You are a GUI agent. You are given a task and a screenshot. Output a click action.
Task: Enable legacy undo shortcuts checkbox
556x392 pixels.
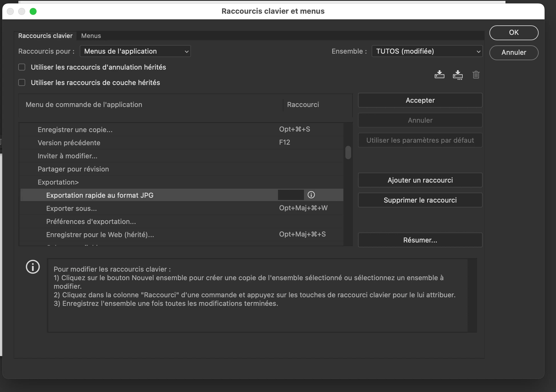click(x=22, y=67)
